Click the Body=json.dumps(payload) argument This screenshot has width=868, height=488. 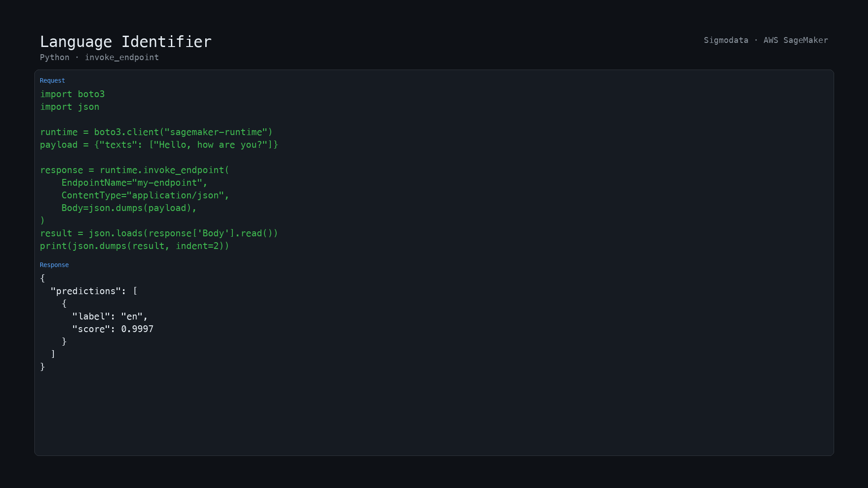(x=129, y=208)
